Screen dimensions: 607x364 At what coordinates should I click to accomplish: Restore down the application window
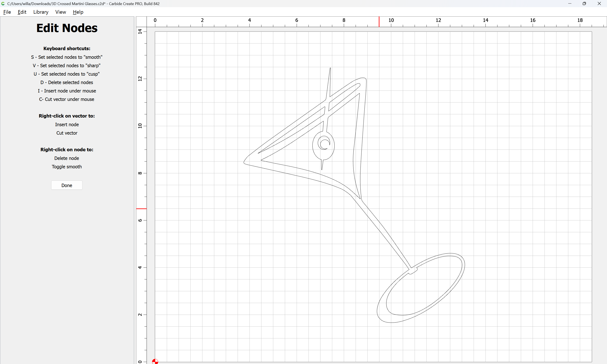click(584, 4)
